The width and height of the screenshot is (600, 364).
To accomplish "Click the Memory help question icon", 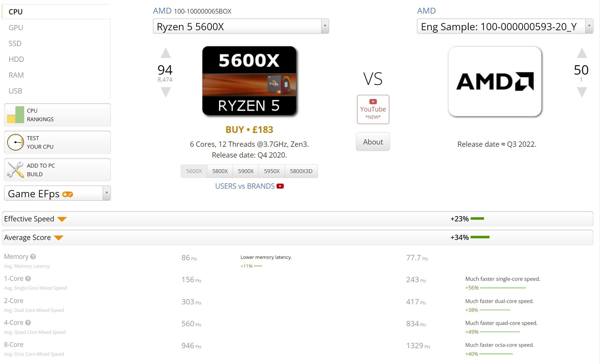I will coord(33,257).
